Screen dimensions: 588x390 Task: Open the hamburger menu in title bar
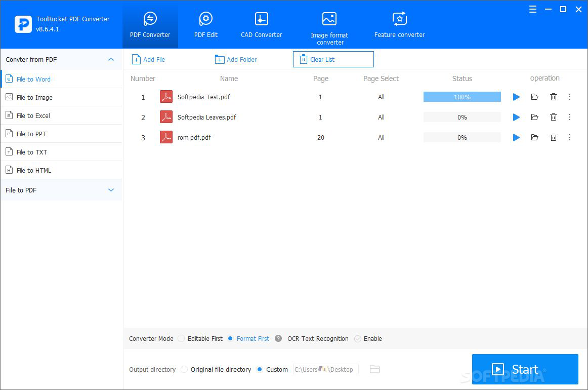pyautogui.click(x=532, y=10)
